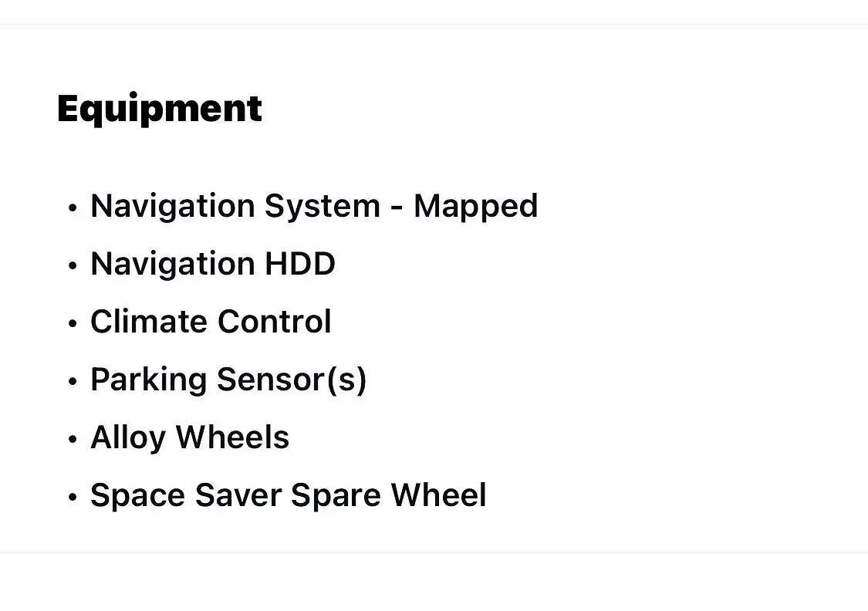This screenshot has height=611, width=868.
Task: Click the bullet before Space Saver Spare Wheel
Action: 73,497
